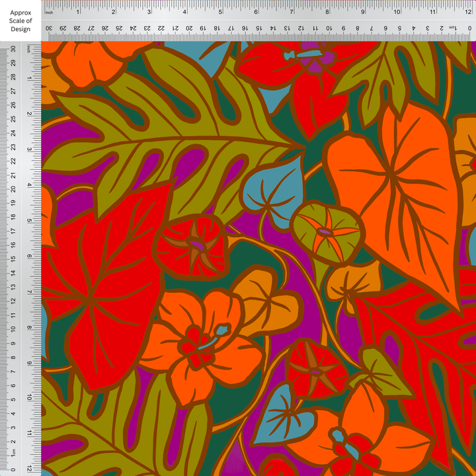476x476 pixels.
Task: Click centimeter mark 5 on top ruler
Action: [399, 28]
